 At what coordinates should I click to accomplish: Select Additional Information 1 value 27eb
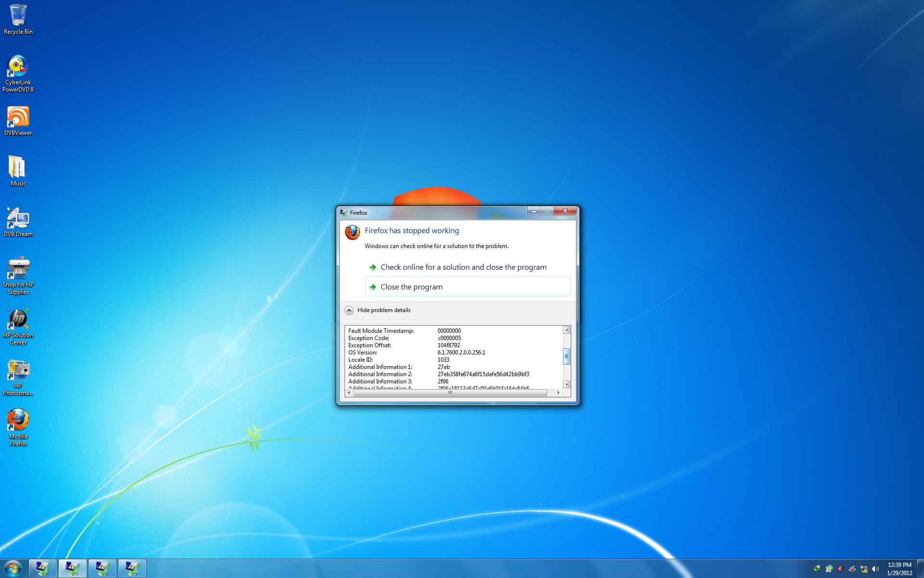pyautogui.click(x=444, y=367)
